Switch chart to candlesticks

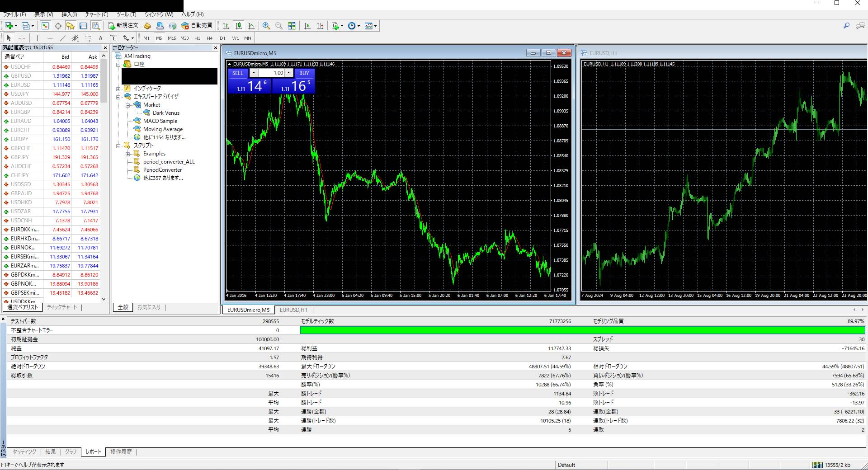(x=239, y=26)
